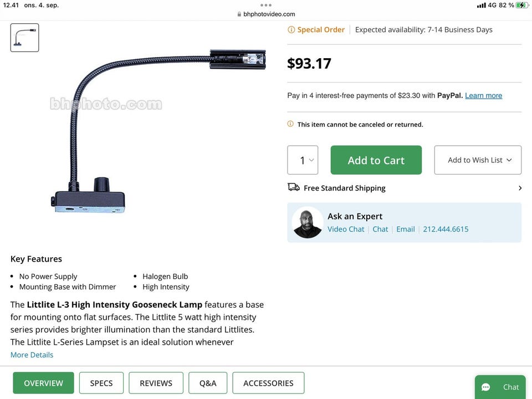Tap the lock icon in address bar
532x399 pixels.
click(239, 14)
